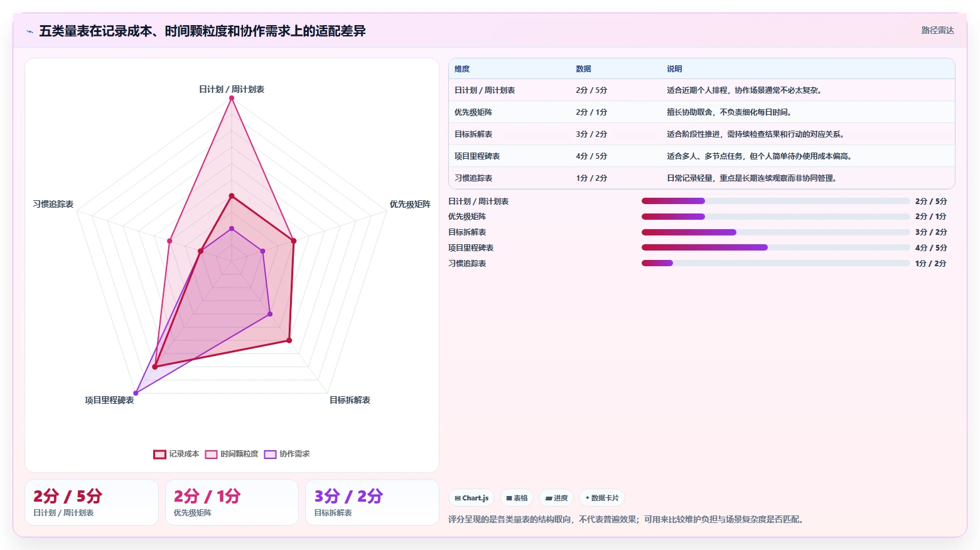This screenshot has height=550, width=980.
Task: Toggle the 协作需求 legend item
Action: point(287,454)
